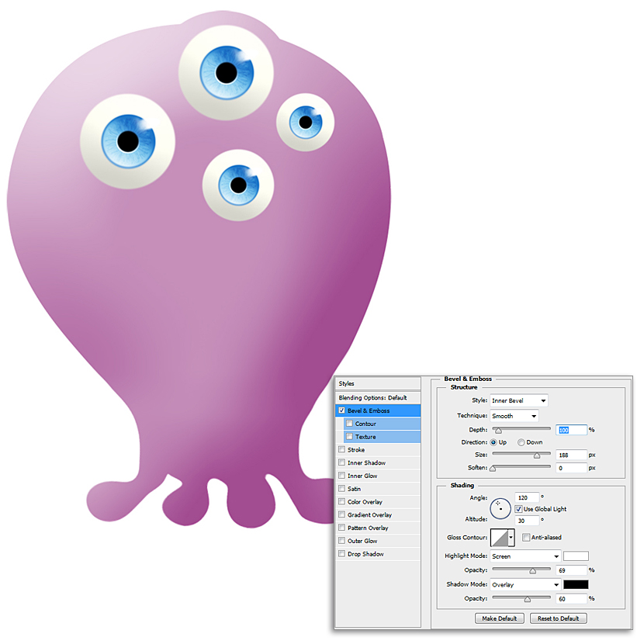Select the Styles list header
This screenshot has height=644, width=644.
click(x=378, y=383)
